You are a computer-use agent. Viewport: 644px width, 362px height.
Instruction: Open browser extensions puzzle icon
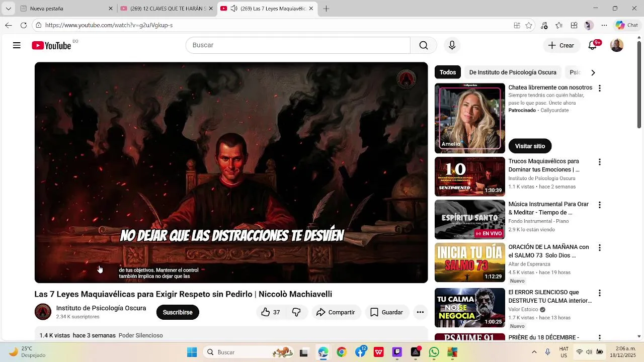[x=574, y=25]
